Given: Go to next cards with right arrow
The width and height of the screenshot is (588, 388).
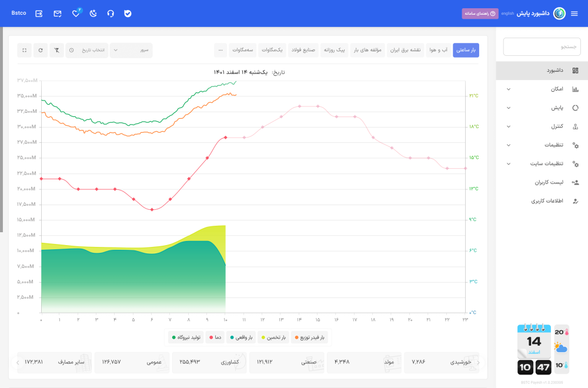Looking at the screenshot, I should coord(478,363).
